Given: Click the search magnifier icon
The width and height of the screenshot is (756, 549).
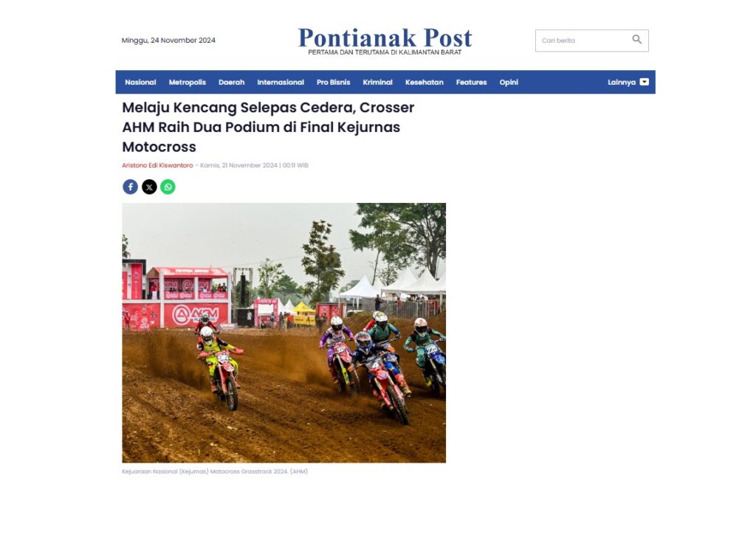Looking at the screenshot, I should click(x=637, y=40).
